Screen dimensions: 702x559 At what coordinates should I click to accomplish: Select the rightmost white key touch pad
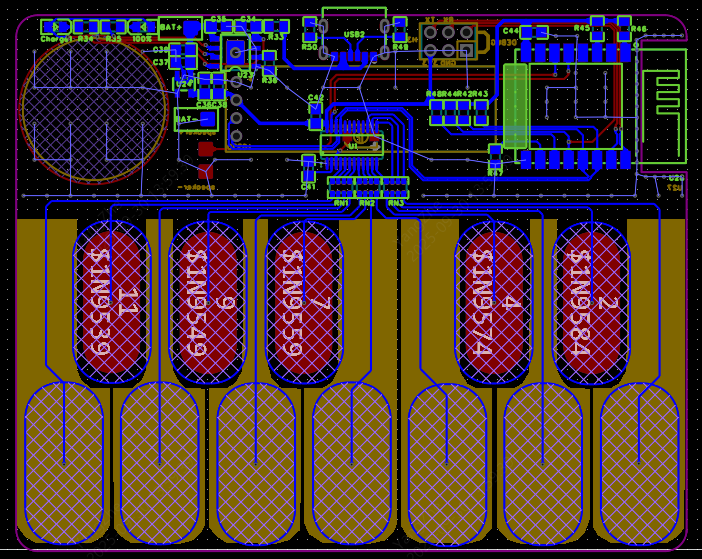pos(640,462)
